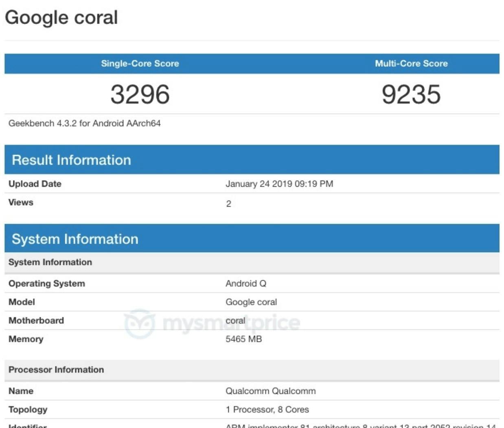Click the mysmartprice owl logo watermark
The image size is (504, 428).
tap(140, 324)
